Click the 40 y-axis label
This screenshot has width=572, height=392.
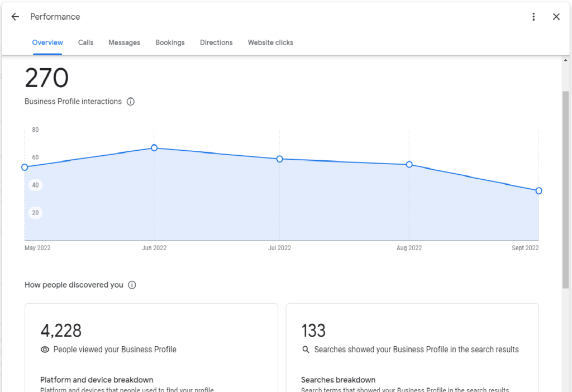point(35,185)
